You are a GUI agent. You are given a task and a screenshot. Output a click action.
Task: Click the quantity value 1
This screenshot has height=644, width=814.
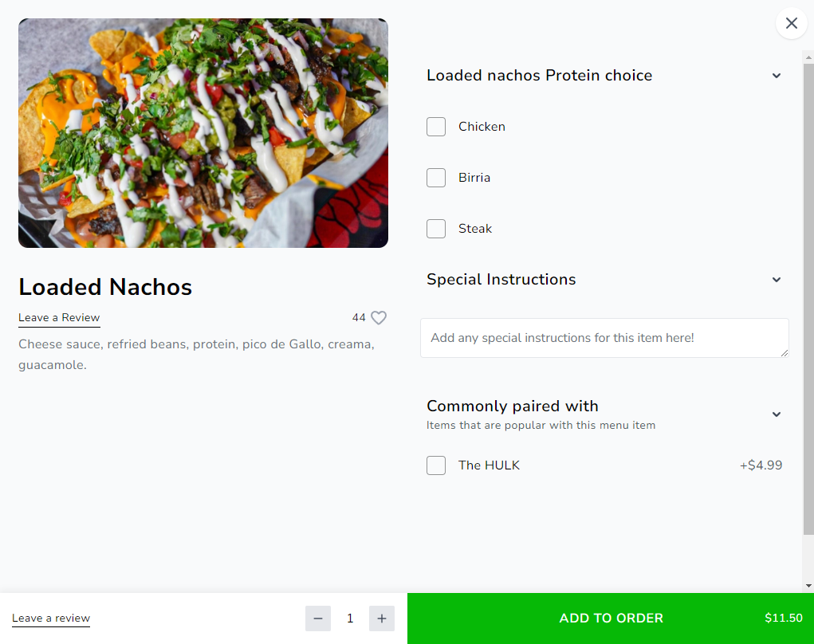350,618
